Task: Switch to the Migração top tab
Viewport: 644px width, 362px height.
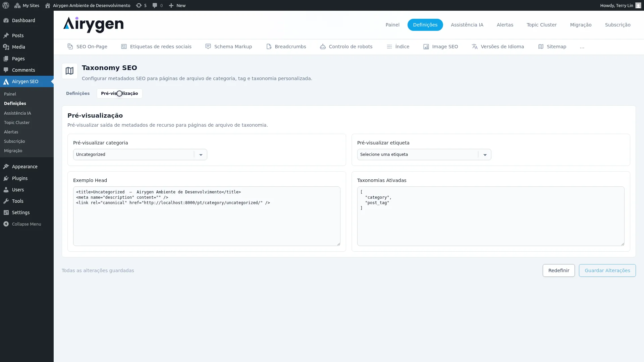Action: (x=581, y=25)
